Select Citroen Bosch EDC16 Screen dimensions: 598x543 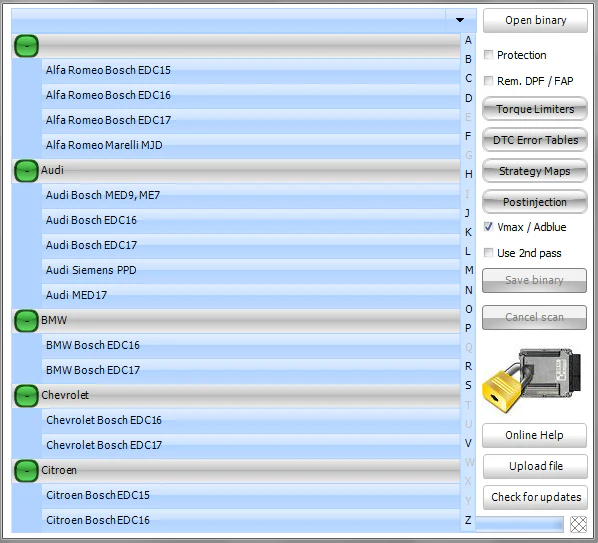coord(251,521)
